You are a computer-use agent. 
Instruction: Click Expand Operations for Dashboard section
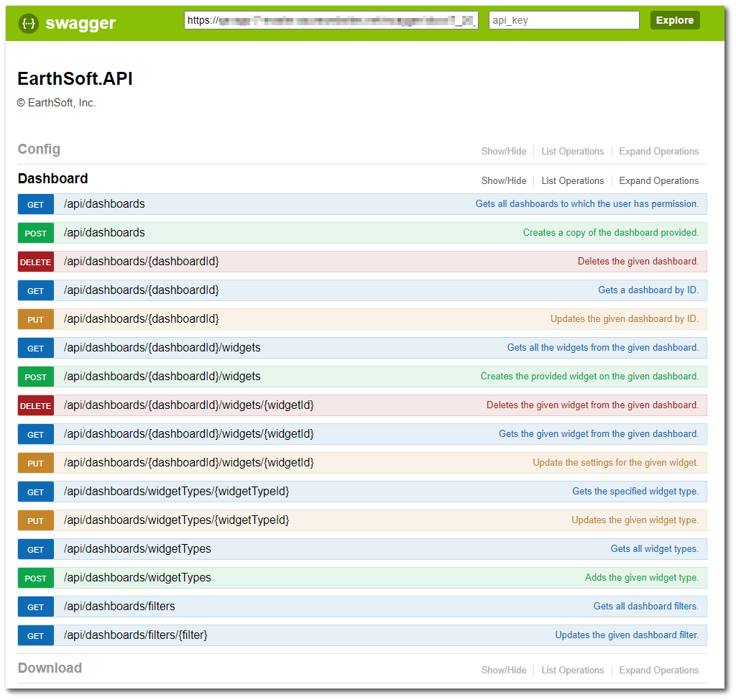click(658, 181)
